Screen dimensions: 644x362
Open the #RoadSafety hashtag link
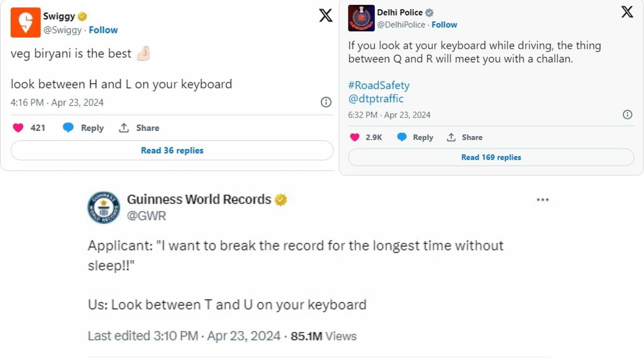379,85
